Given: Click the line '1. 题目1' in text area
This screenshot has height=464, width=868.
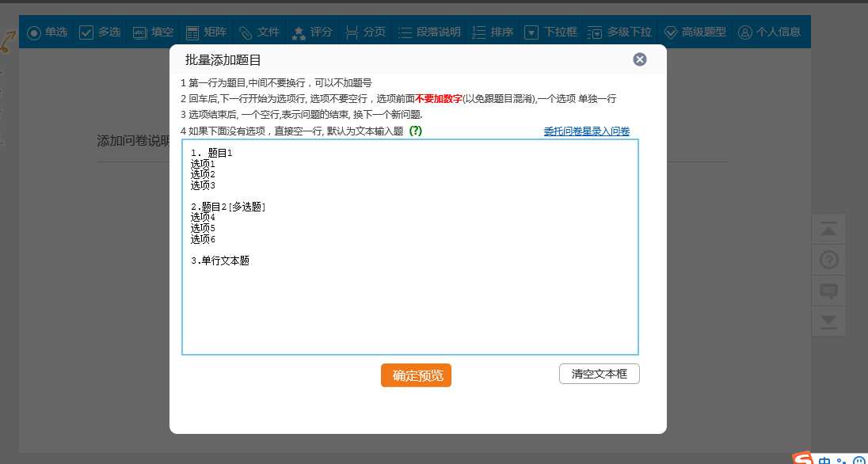Looking at the screenshot, I should (x=211, y=154).
